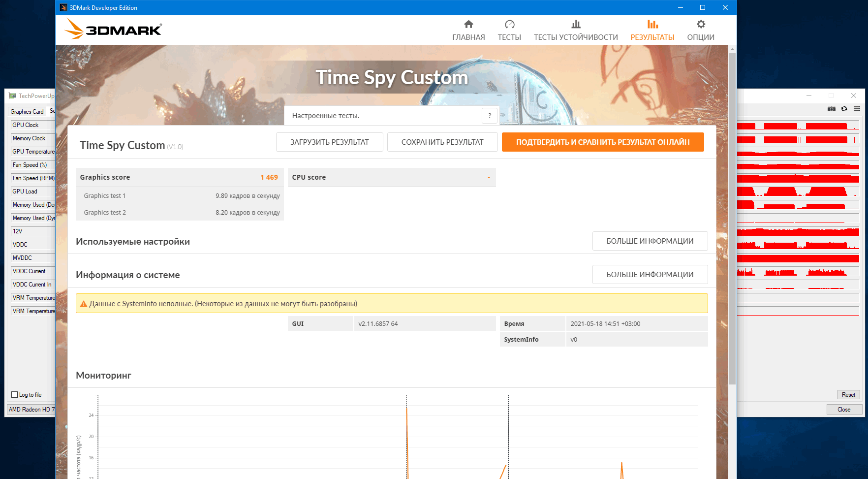Click the options gear icon
The image size is (868, 479).
tap(701, 24)
